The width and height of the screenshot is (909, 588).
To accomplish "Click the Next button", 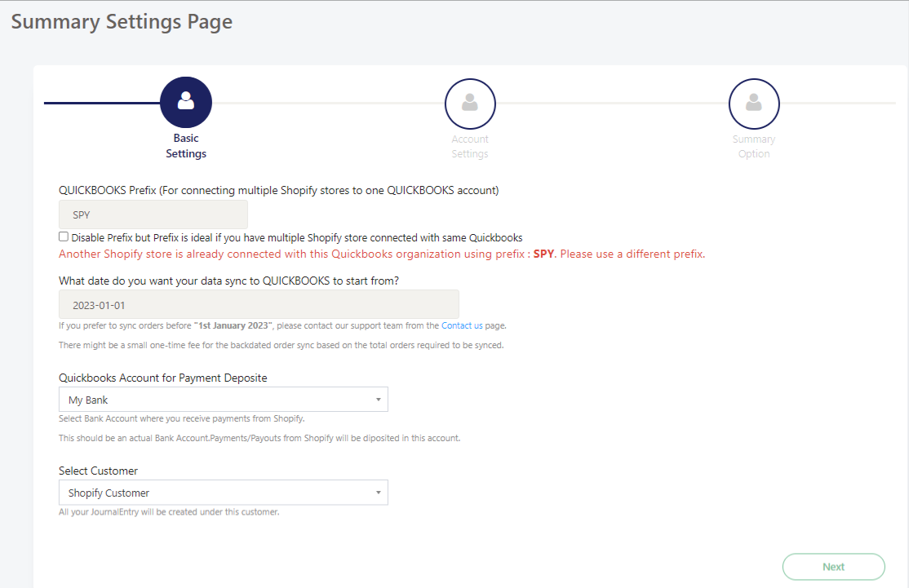I will [834, 567].
